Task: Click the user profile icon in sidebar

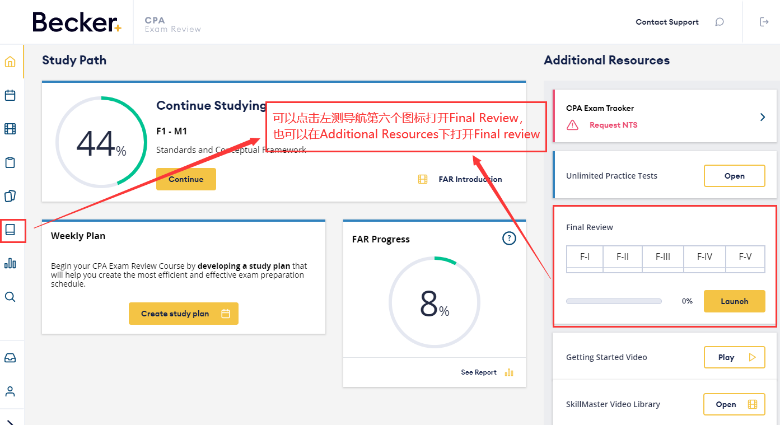Action: pyautogui.click(x=11, y=391)
